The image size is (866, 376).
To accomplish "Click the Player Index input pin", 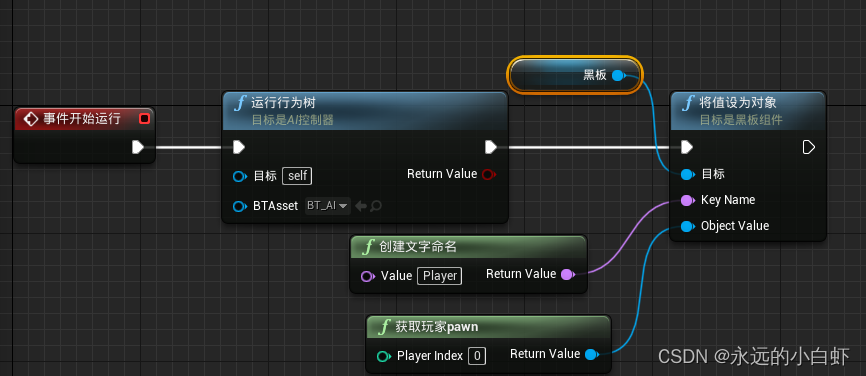I will (x=384, y=356).
